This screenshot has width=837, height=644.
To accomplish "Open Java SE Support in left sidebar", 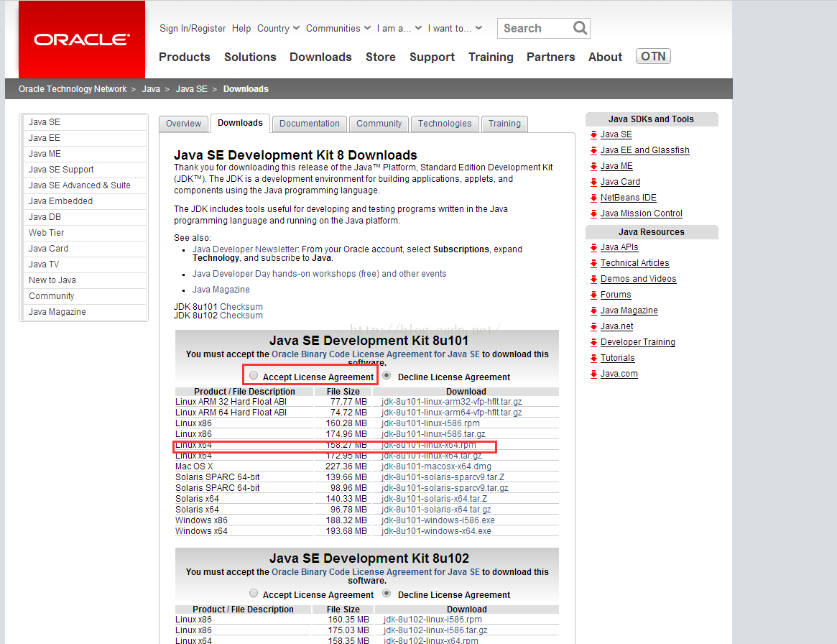I will (84, 170).
